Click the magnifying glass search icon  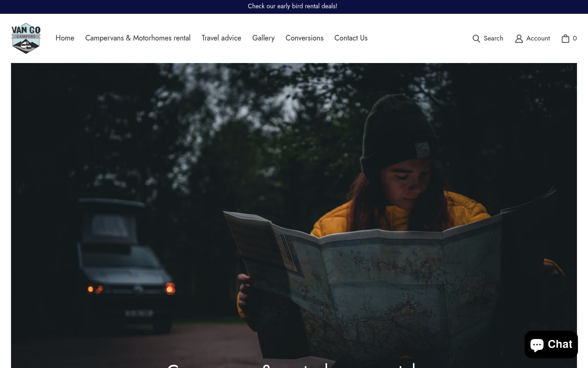pos(476,39)
